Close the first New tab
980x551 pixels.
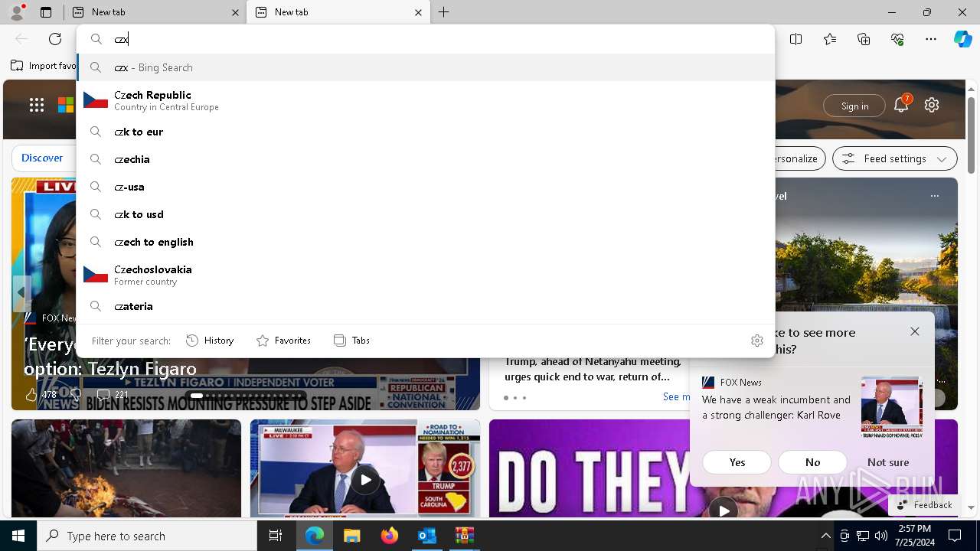click(x=235, y=12)
